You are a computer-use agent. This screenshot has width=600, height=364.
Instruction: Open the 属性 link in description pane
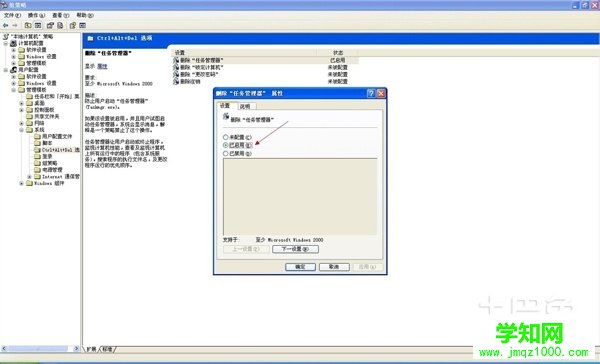(x=102, y=66)
